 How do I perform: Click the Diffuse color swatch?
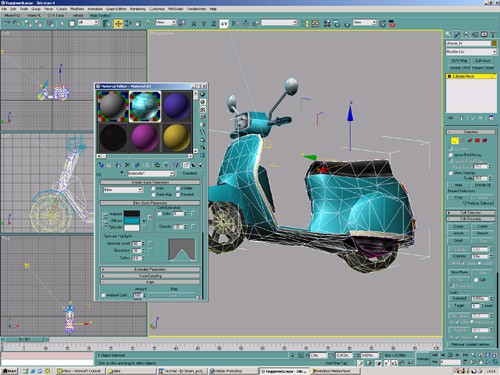click(132, 221)
